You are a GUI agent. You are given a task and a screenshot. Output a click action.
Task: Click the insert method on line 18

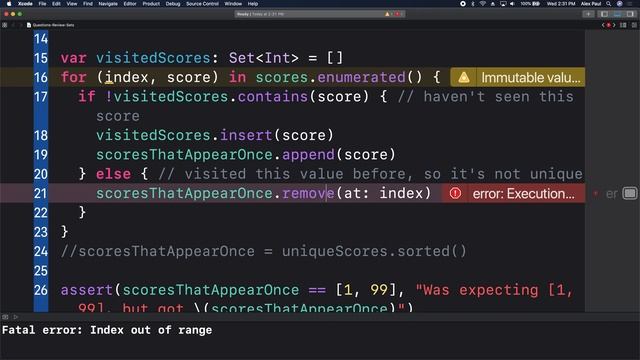[x=246, y=135]
